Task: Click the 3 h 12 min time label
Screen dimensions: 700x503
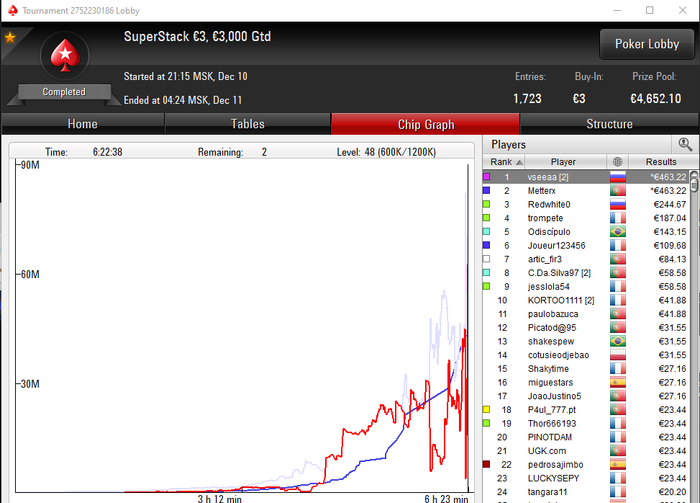Action: [x=220, y=499]
